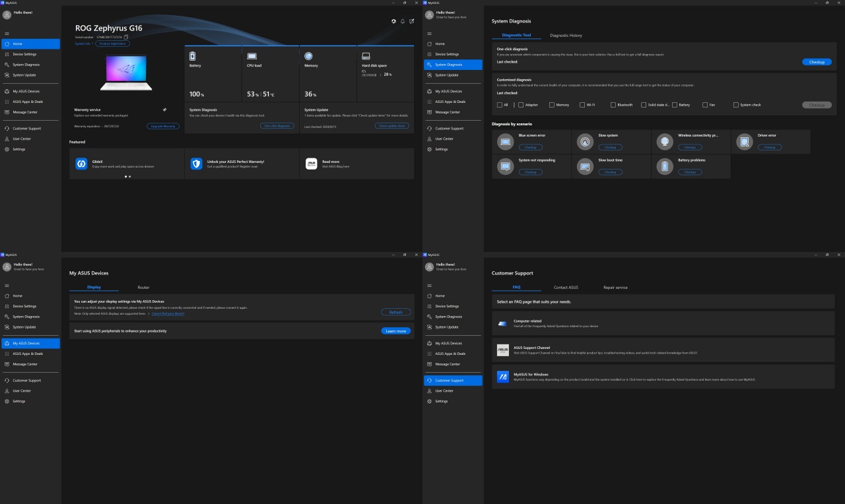This screenshot has height=504, width=845.
Task: Click Checkup under Driver error
Action: click(770, 147)
